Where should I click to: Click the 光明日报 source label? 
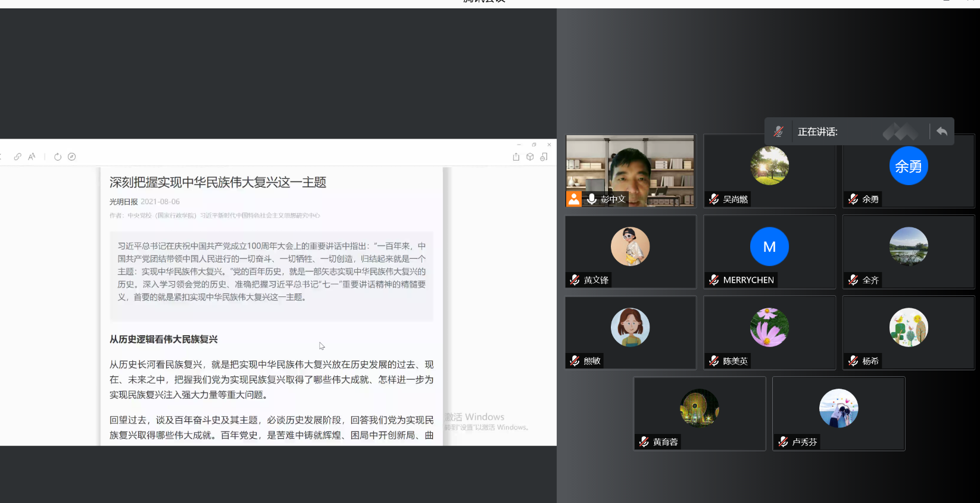[x=123, y=202]
